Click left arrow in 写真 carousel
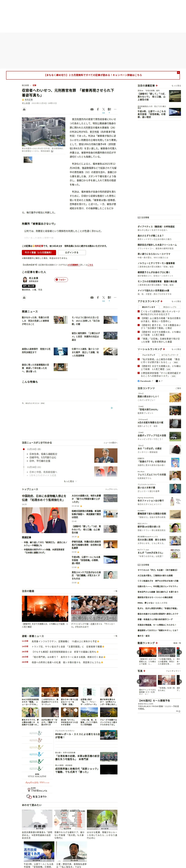The width and height of the screenshot is (186, 868). pos(139,681)
